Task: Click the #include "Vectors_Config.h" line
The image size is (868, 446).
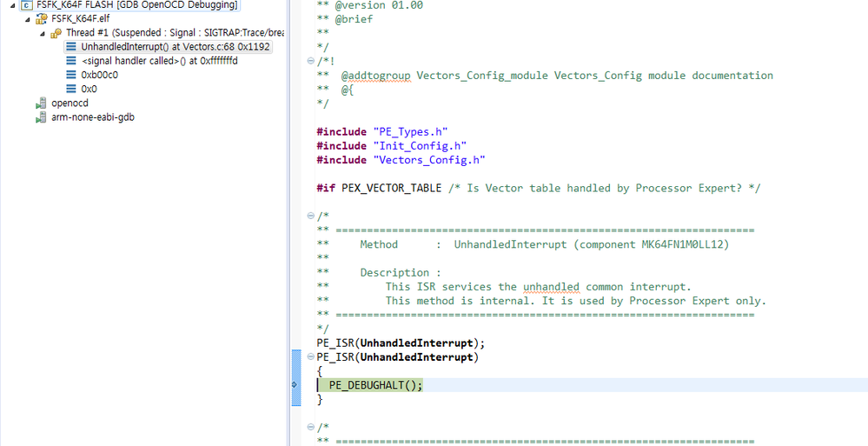Action: [401, 160]
